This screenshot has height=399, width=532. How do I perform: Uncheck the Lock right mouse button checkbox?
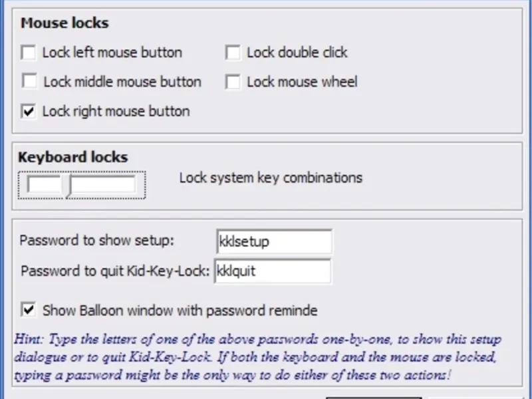click(29, 111)
